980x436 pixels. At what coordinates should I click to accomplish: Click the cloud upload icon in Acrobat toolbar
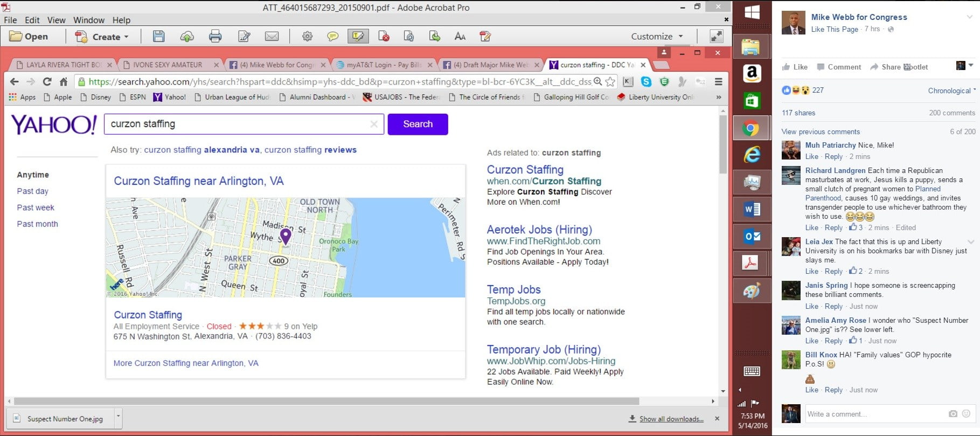click(x=187, y=36)
